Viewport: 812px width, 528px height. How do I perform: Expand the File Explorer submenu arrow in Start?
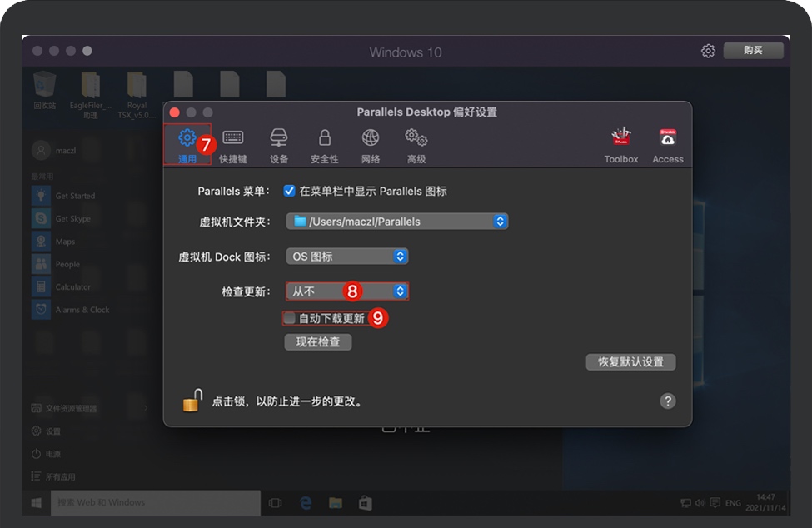(146, 408)
